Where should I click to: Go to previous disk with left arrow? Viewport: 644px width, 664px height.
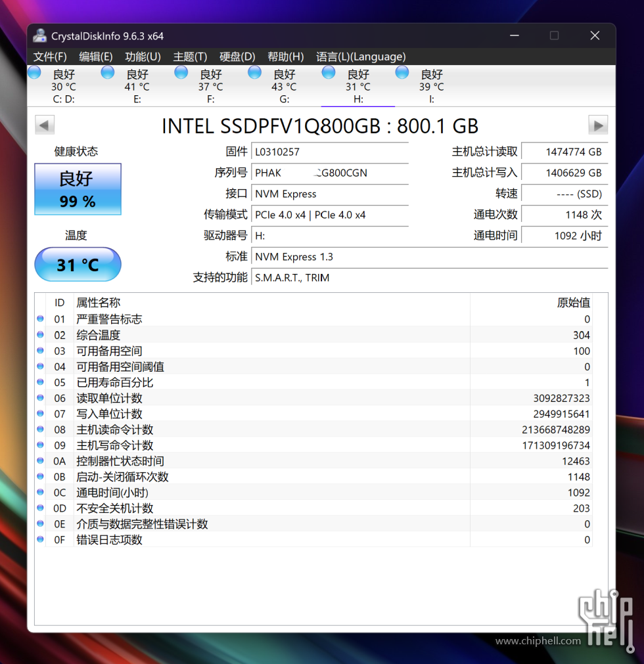coord(45,125)
